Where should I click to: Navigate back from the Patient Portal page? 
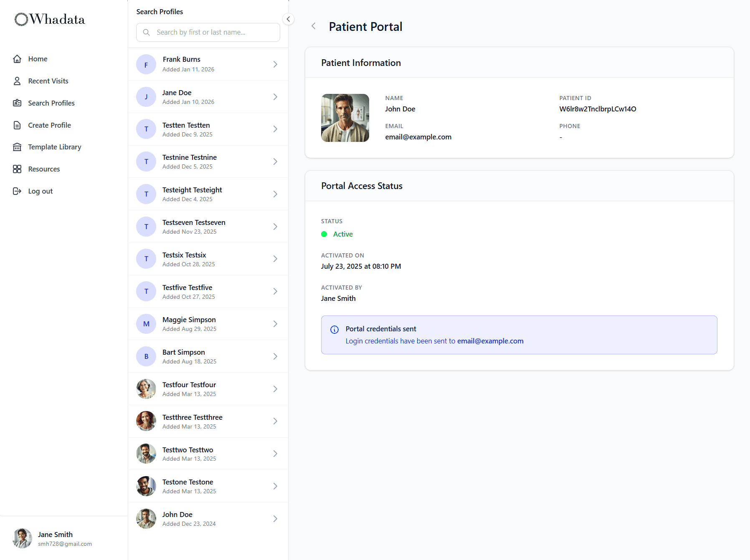(313, 26)
